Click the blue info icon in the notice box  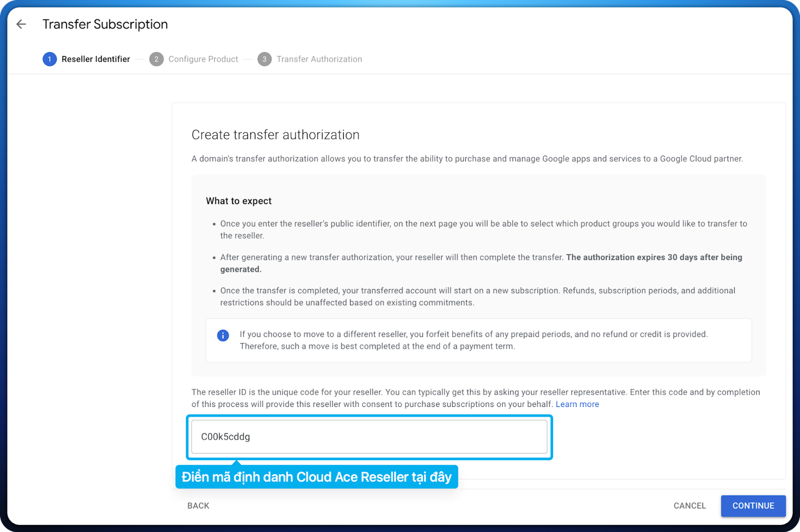point(222,335)
